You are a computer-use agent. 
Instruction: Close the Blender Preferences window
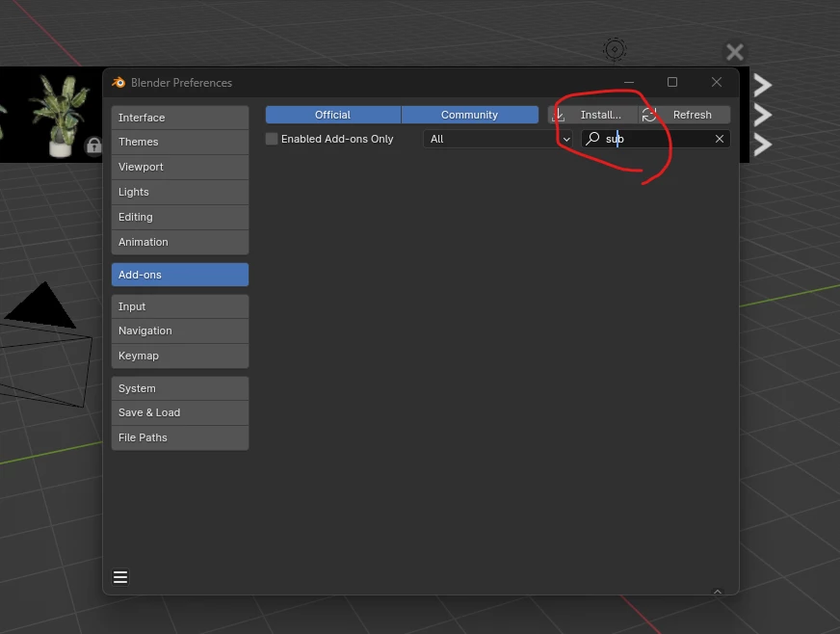(717, 82)
